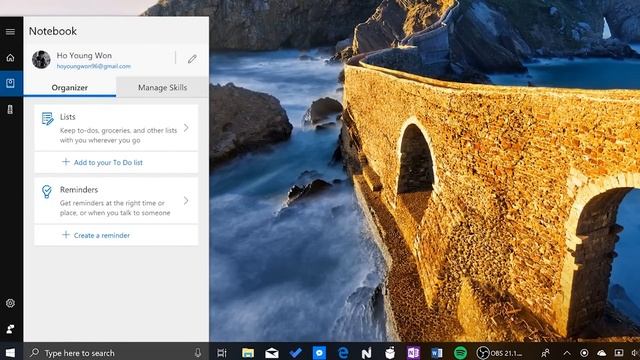Image resolution: width=640 pixels, height=360 pixels.
Task: Launch Microsoft Edge from taskbar
Action: click(343, 353)
